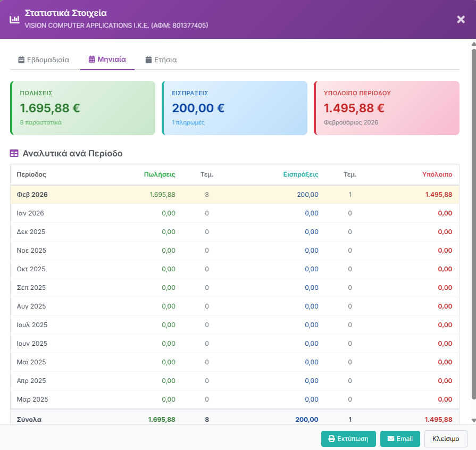Close the dialog with the X icon
Viewport: 476px width, 450px height.
tap(461, 20)
